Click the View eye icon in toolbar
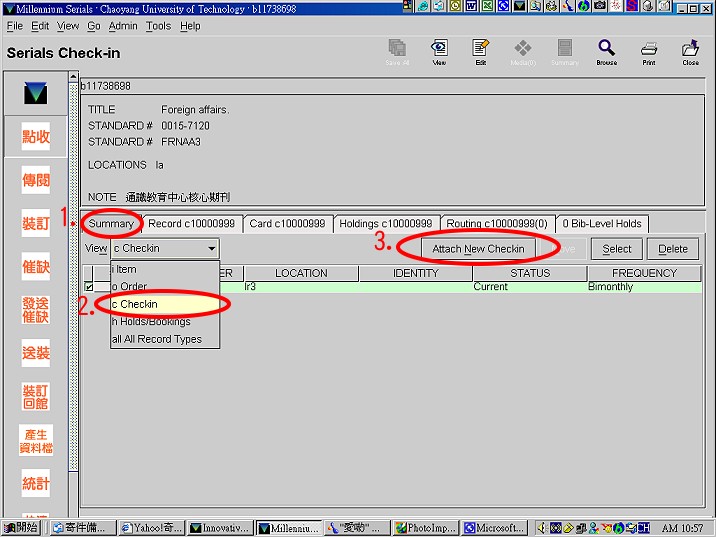Screen dimensions: 716x537 tap(439, 51)
